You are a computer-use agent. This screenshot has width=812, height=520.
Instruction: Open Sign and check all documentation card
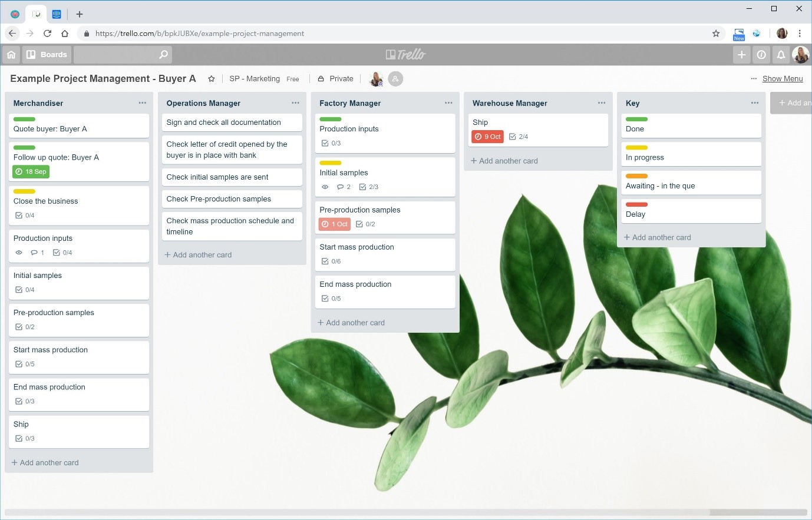tap(232, 122)
